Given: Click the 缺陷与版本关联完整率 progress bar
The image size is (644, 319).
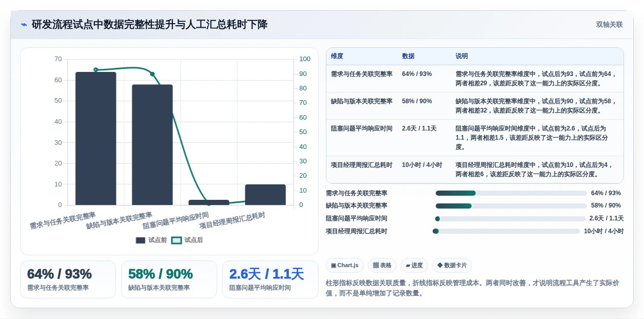Looking at the screenshot, I should coord(511,205).
